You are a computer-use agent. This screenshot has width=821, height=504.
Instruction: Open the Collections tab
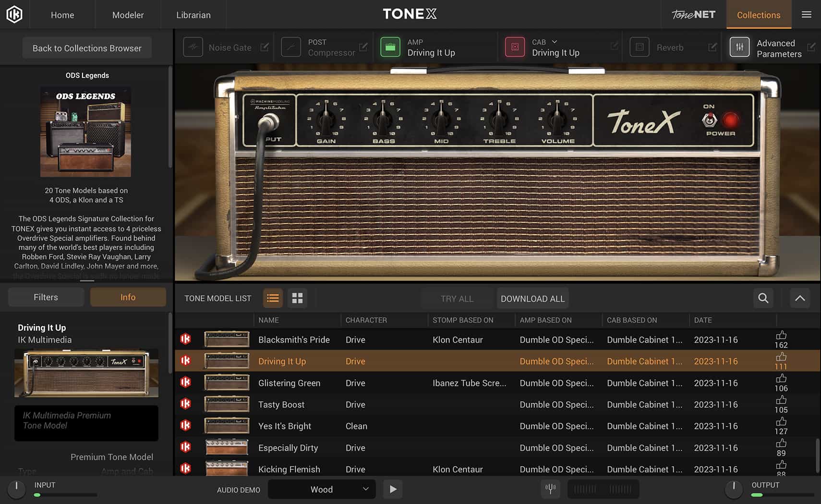coord(759,14)
